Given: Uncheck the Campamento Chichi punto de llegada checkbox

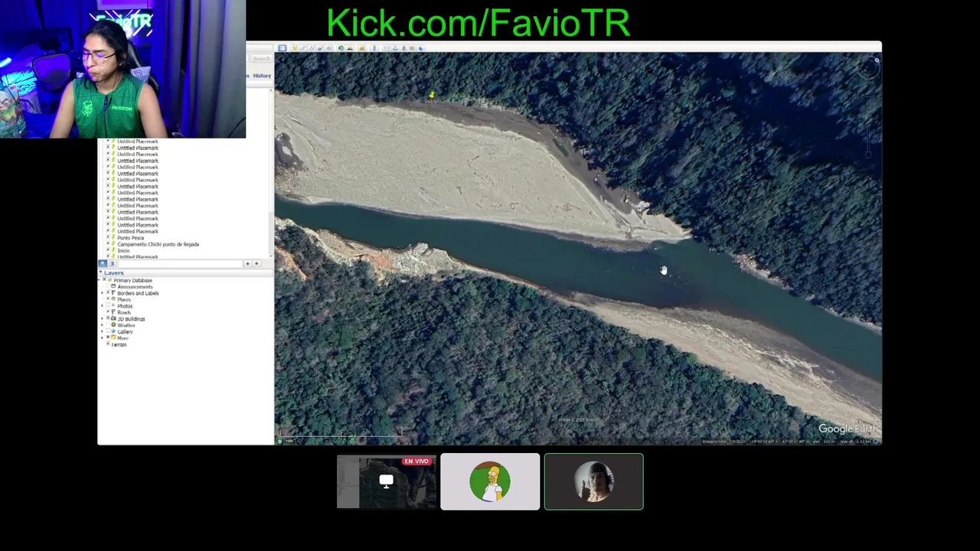Looking at the screenshot, I should tap(108, 244).
